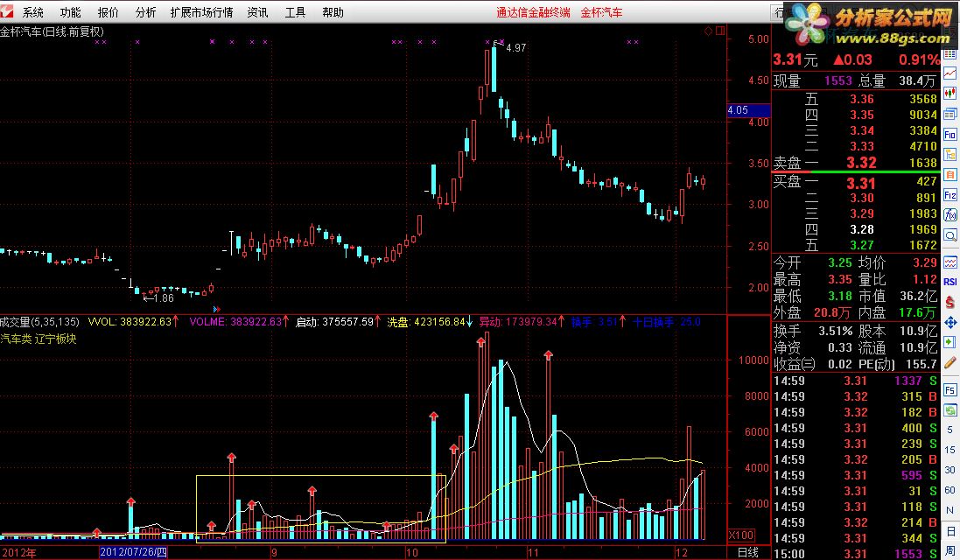The height and width of the screenshot is (560, 960).
Task: Open the F5 chart switch icon
Action: (950, 390)
